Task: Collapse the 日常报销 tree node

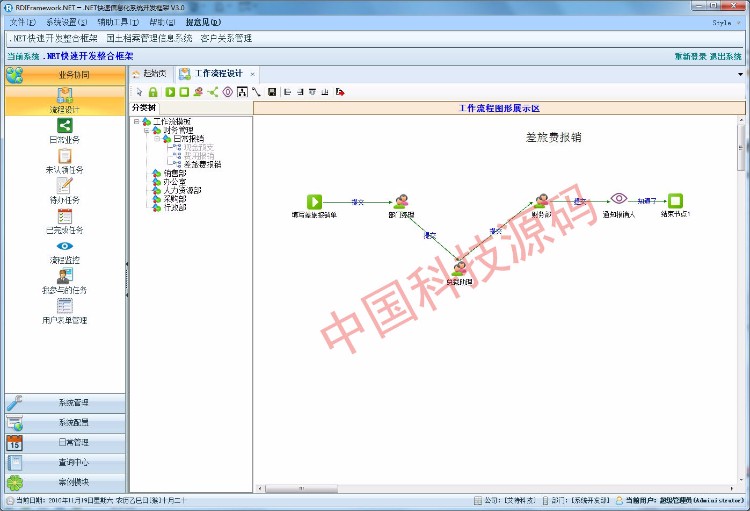Action: (157, 139)
